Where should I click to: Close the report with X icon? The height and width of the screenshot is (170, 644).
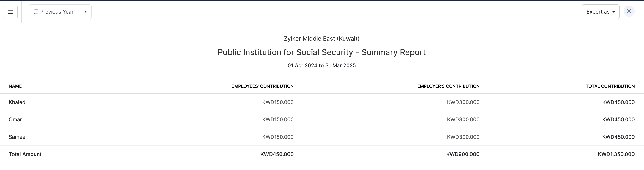629,11
